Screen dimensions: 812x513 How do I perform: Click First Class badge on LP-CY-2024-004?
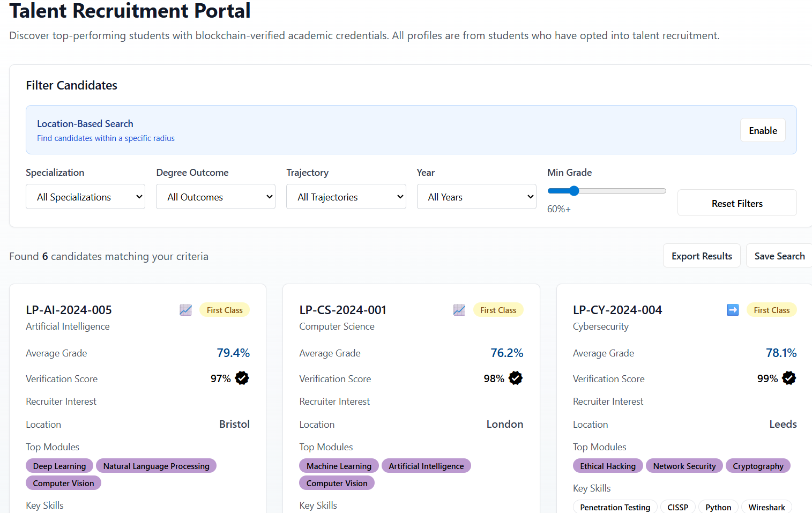(x=771, y=310)
